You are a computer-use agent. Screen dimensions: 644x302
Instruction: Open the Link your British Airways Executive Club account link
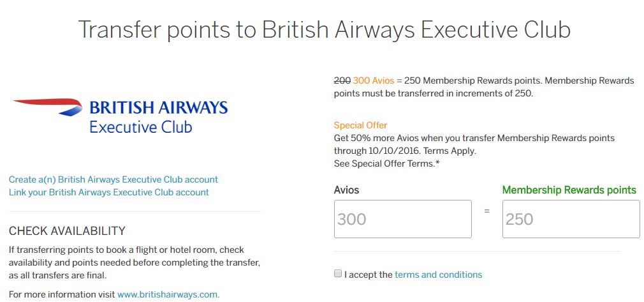pos(109,192)
